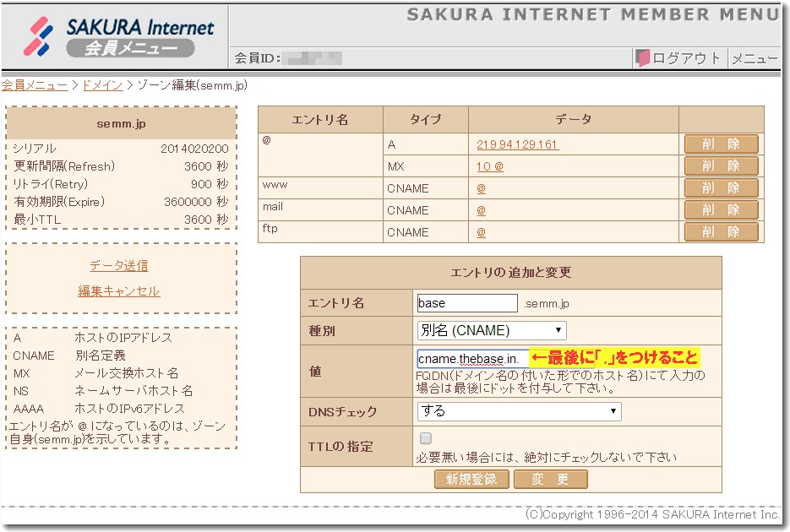This screenshot has width=790, height=532.
Task: Open the DNSチェック dropdown
Action: [x=519, y=411]
